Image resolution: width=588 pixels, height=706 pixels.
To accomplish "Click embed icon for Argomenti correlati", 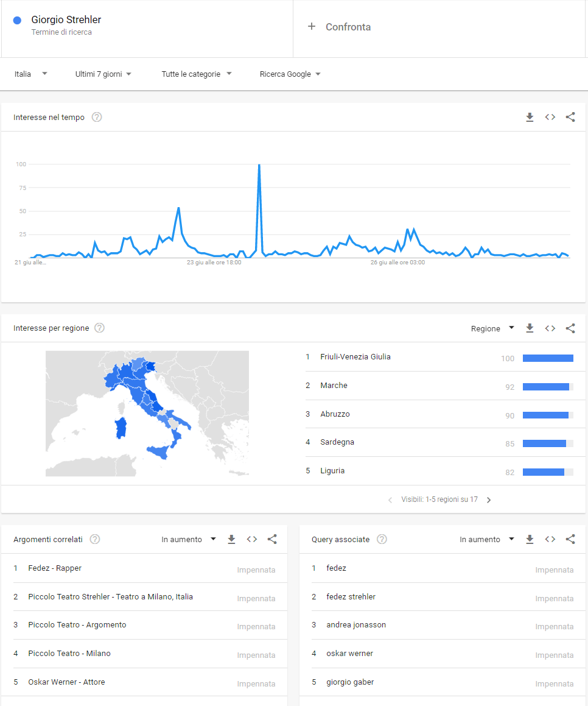I will point(252,539).
